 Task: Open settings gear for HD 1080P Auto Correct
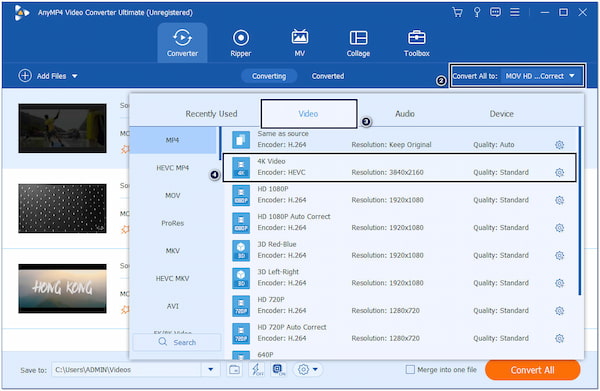[x=559, y=228]
